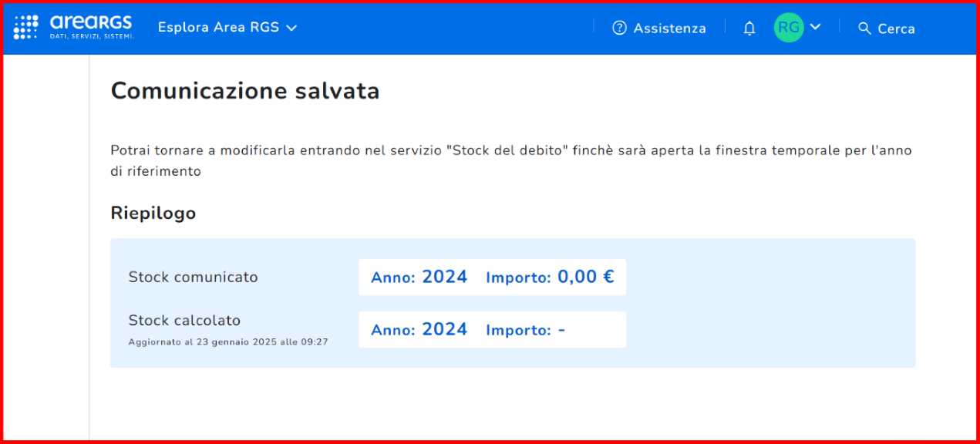Open the areaRGS home via logo text
980x444 pixels.
coord(91,27)
